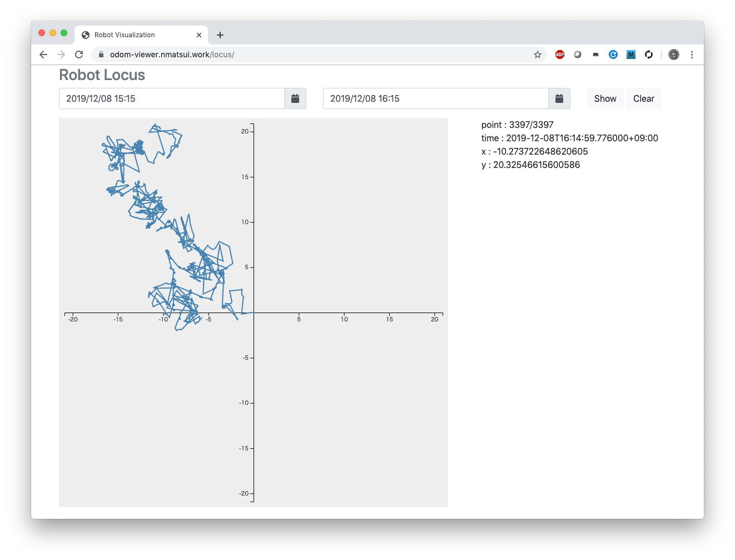Minimize the Chrome window with the yellow button

point(53,33)
